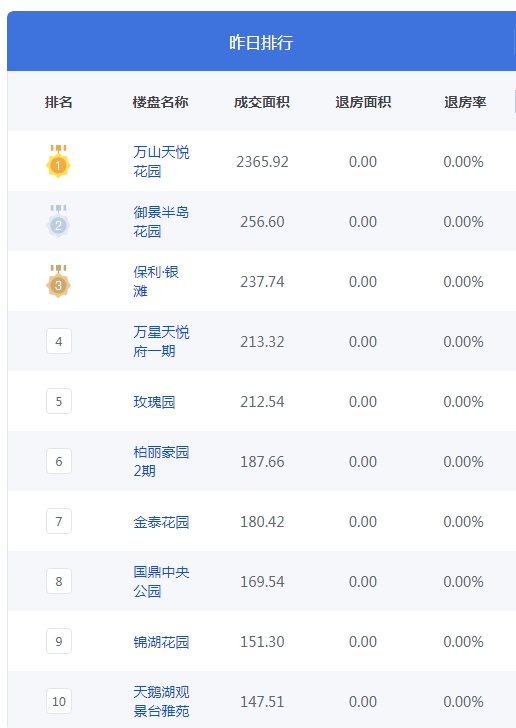516x728 pixels.
Task: Click the rank 9 number badge
Action: coord(59,641)
